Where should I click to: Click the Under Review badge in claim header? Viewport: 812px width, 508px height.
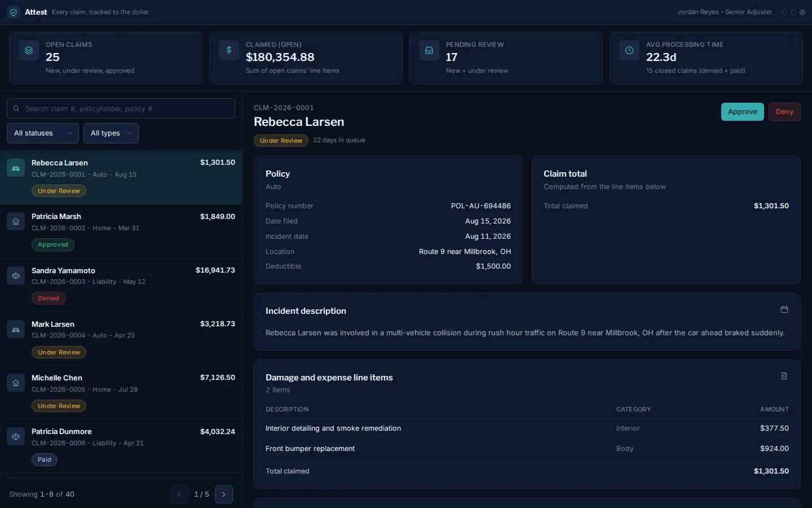(x=281, y=141)
